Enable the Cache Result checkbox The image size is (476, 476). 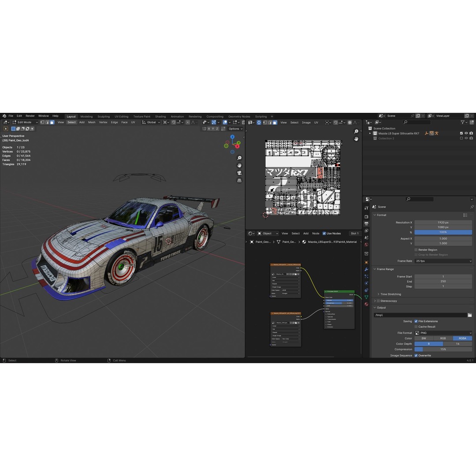click(x=416, y=327)
